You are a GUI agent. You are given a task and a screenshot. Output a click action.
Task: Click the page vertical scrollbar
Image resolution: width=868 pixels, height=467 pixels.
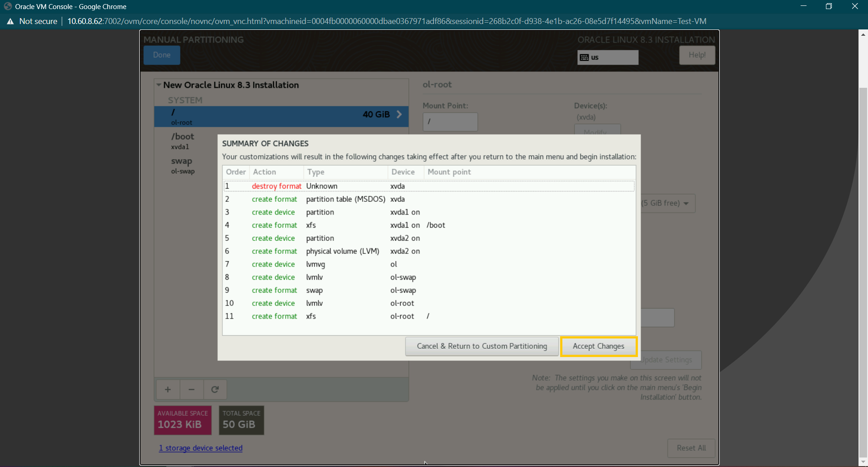pyautogui.click(x=863, y=272)
